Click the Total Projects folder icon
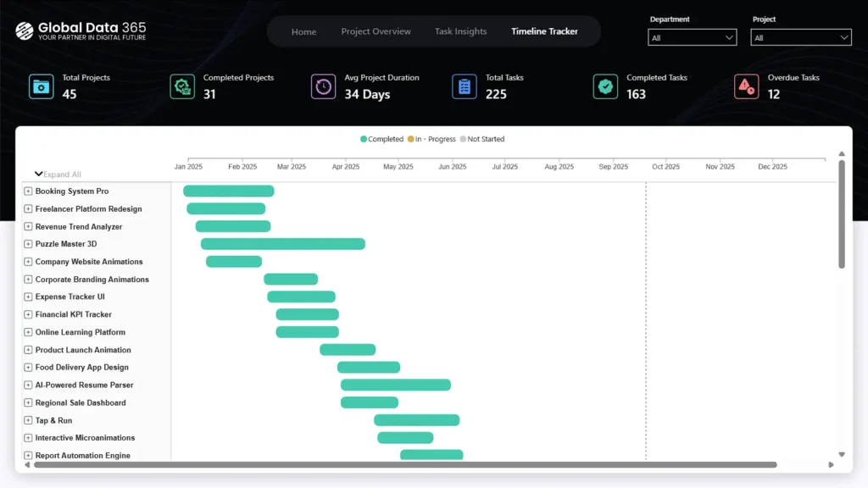 coord(42,87)
